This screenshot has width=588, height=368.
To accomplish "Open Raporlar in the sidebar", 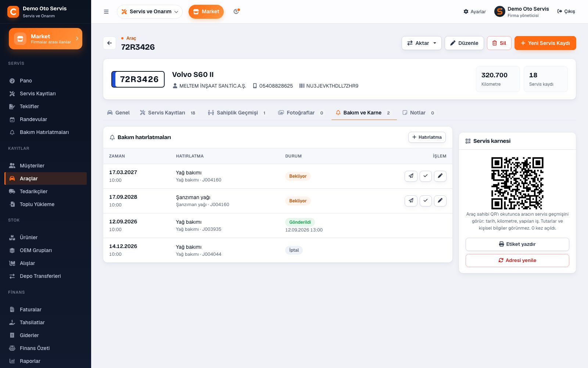I will 46,361.
